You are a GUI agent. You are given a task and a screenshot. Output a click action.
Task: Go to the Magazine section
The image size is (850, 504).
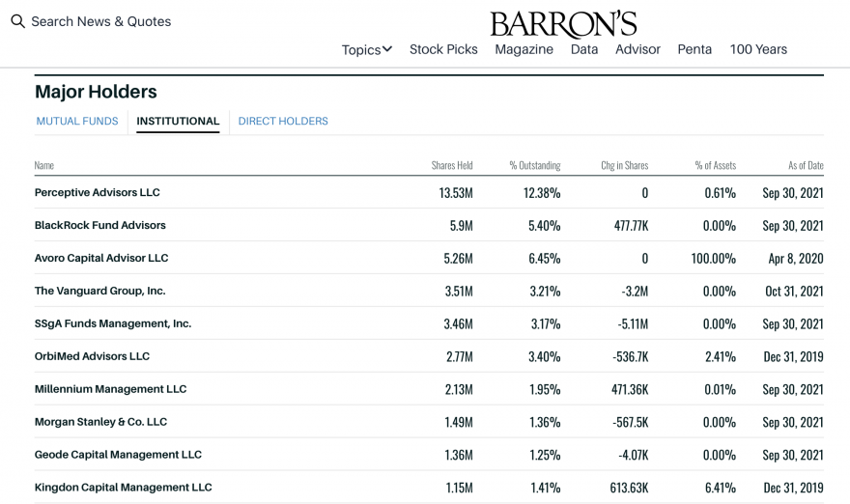tap(524, 49)
